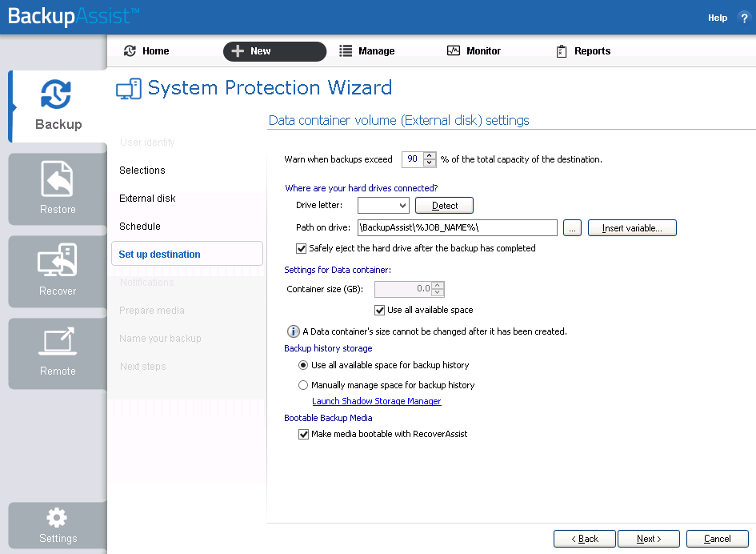
Task: Go to the Monitor tab
Action: [x=474, y=51]
